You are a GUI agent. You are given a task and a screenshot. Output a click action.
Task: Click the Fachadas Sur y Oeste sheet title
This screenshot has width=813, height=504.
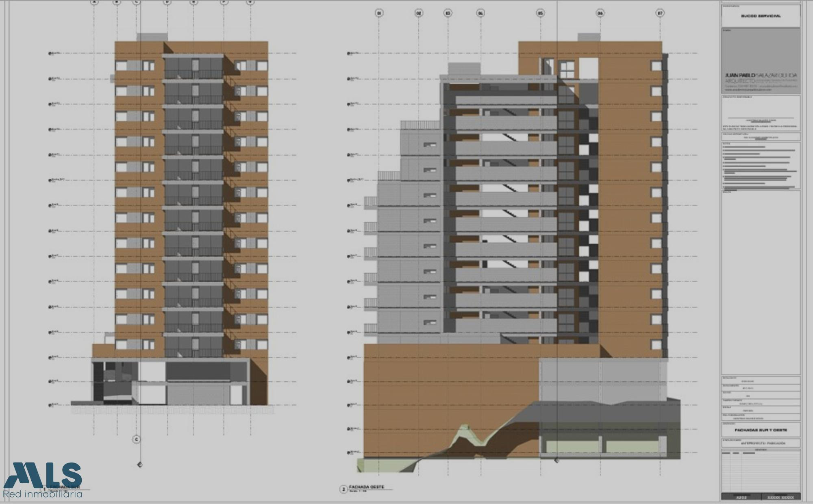pyautogui.click(x=761, y=430)
